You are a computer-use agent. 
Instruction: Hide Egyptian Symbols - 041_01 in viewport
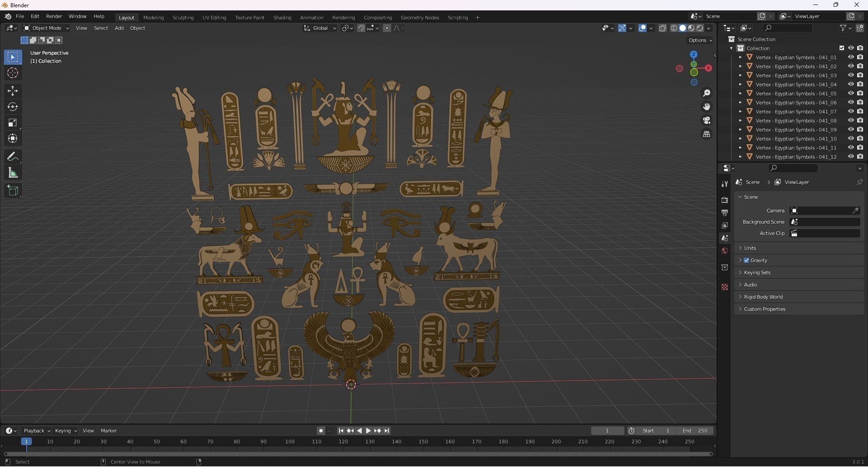(851, 57)
